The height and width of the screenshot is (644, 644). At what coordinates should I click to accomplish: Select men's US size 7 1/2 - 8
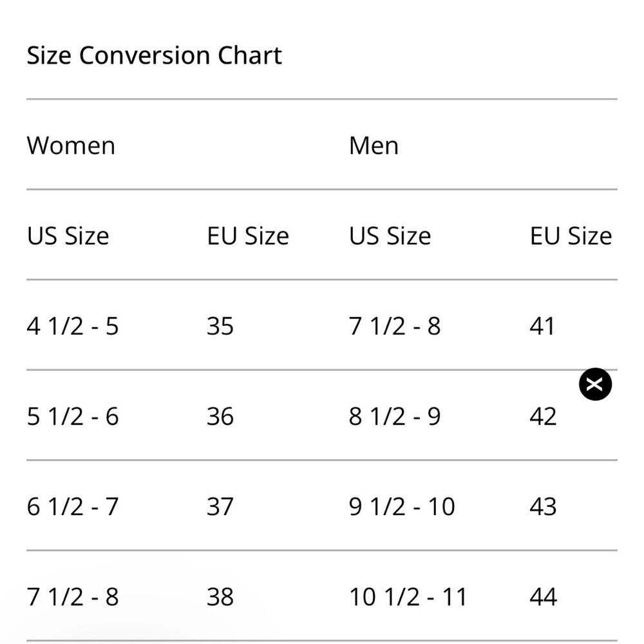pos(395,327)
